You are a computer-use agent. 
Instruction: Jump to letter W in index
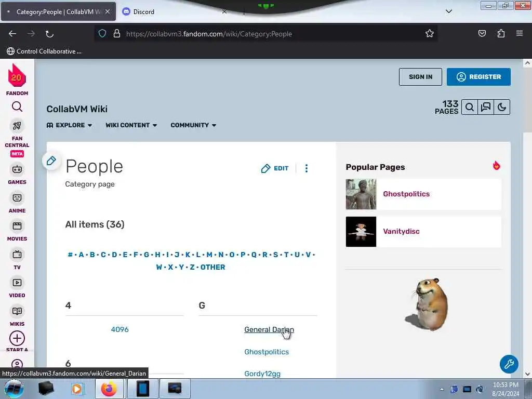point(159,268)
